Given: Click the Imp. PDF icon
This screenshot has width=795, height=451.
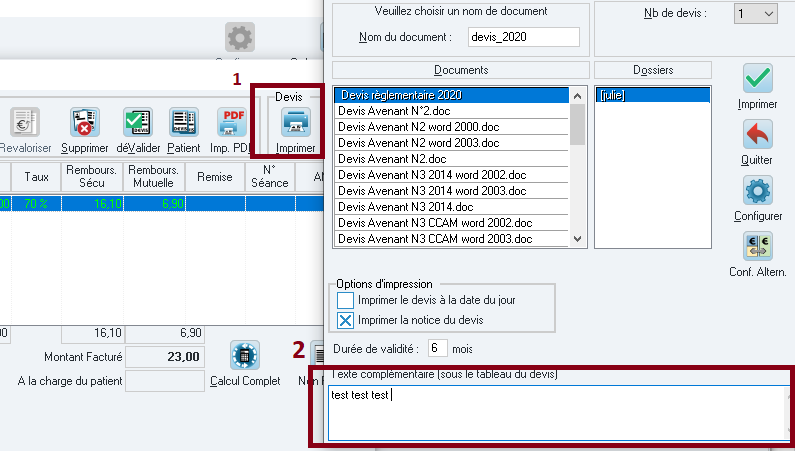Looking at the screenshot, I should click(x=233, y=122).
